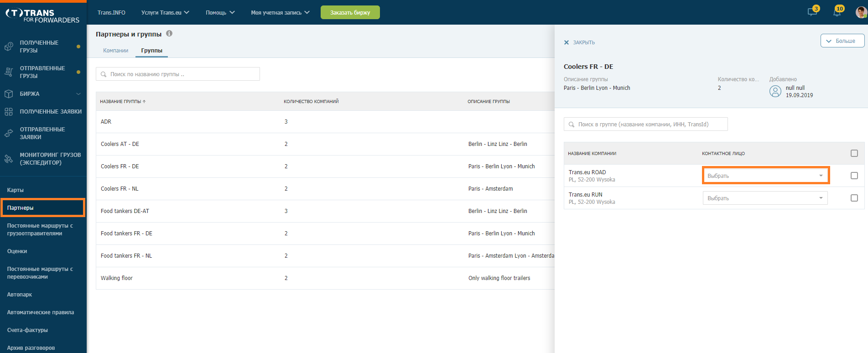Screen dimensions: 868x353
Task: Open Trans.INFO in the top bar
Action: click(111, 12)
